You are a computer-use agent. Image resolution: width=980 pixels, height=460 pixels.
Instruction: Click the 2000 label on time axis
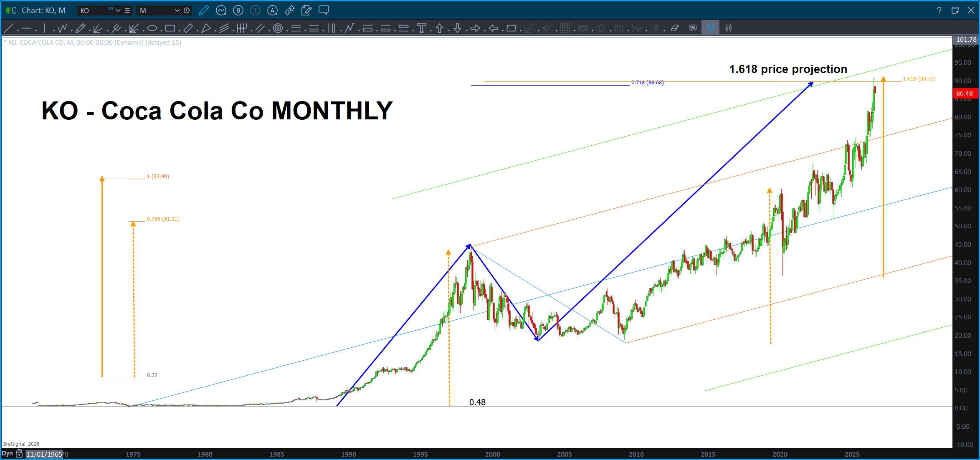click(493, 454)
